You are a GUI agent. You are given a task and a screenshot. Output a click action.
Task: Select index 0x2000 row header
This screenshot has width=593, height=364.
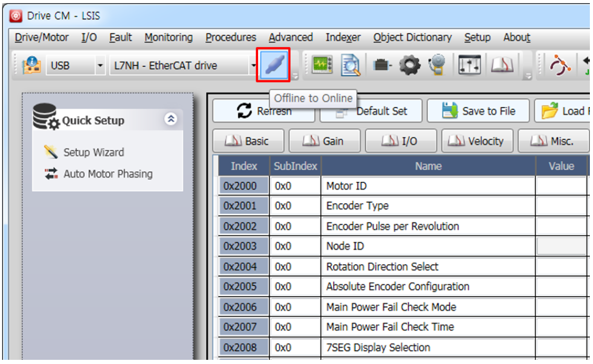pos(244,186)
